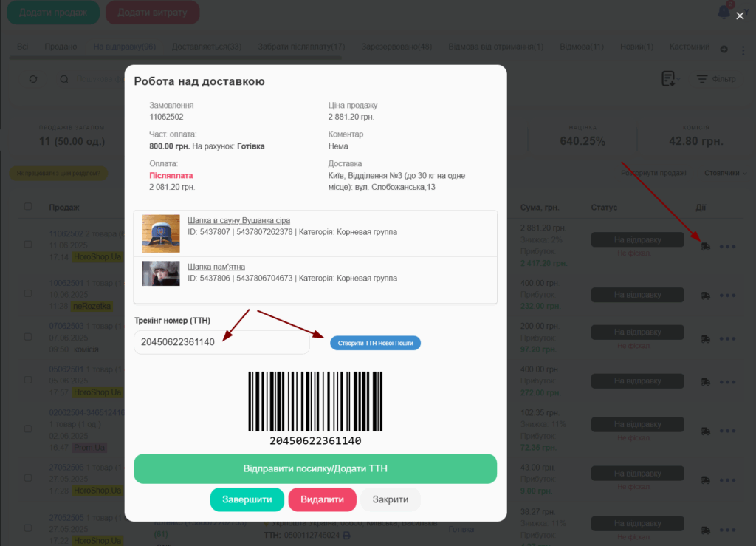Image resolution: width=756 pixels, height=546 pixels.
Task: Switch to the Продано tab
Action: 61,47
